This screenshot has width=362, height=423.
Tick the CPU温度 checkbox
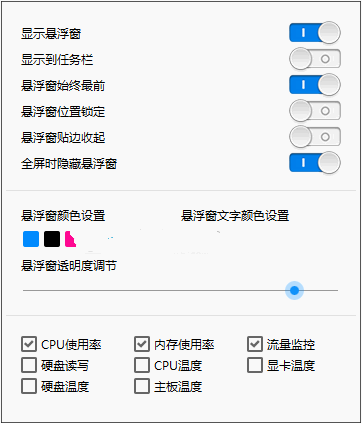click(x=142, y=365)
